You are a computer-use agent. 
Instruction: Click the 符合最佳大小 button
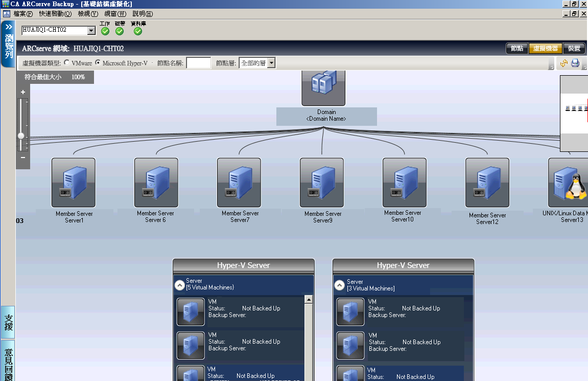43,77
